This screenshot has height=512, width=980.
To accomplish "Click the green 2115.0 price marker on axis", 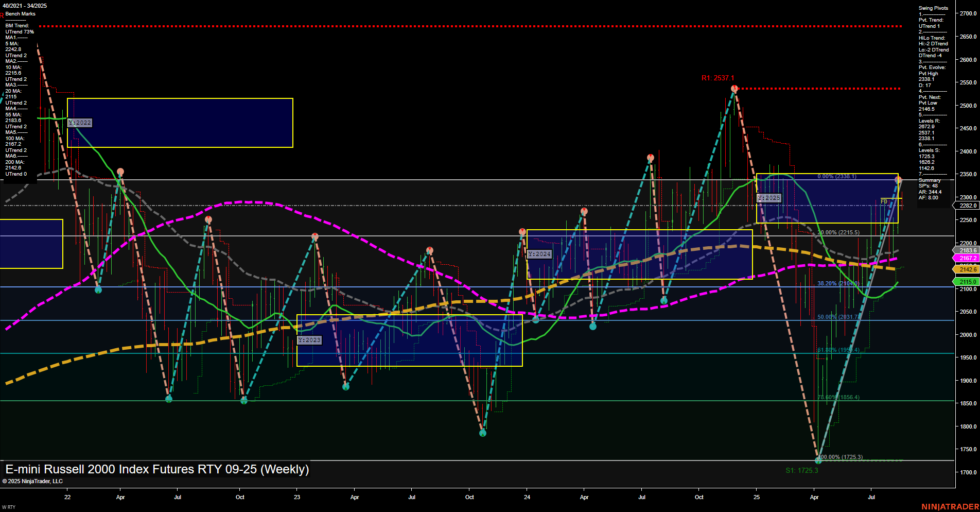I will point(967,282).
